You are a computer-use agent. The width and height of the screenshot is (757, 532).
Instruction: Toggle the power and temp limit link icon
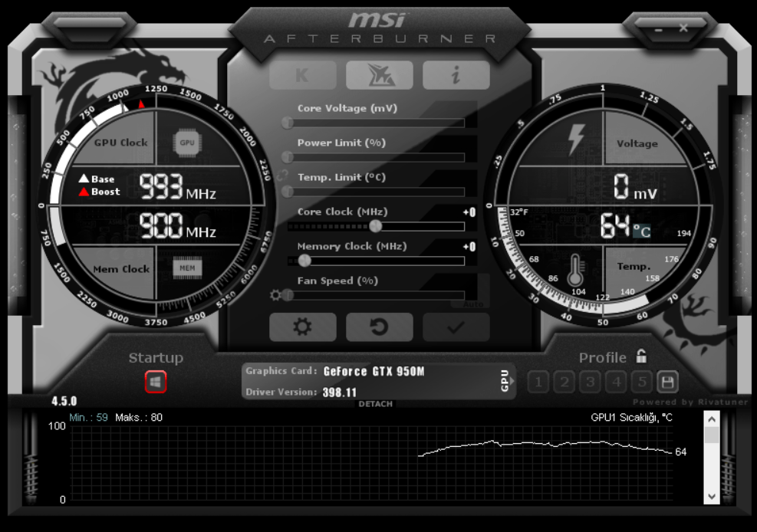[282, 175]
